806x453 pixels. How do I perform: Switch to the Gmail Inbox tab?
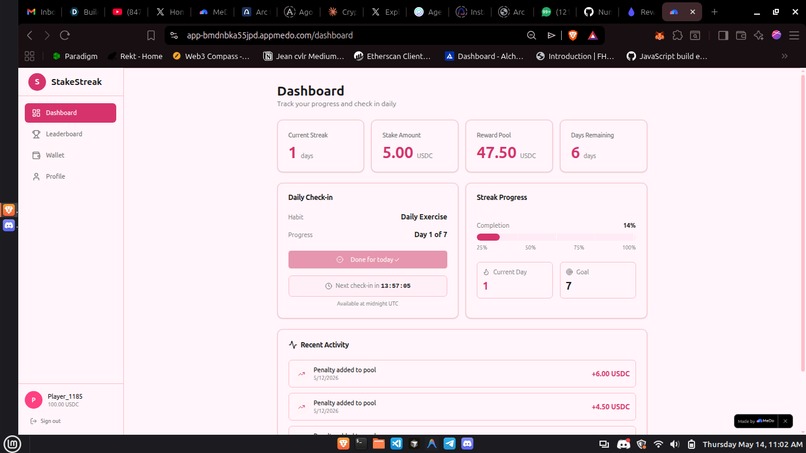41,12
